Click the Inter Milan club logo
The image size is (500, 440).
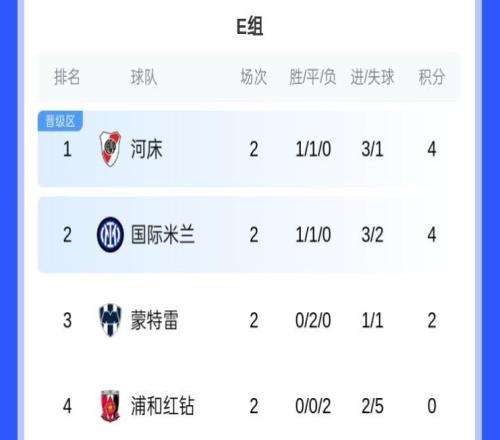(x=110, y=234)
